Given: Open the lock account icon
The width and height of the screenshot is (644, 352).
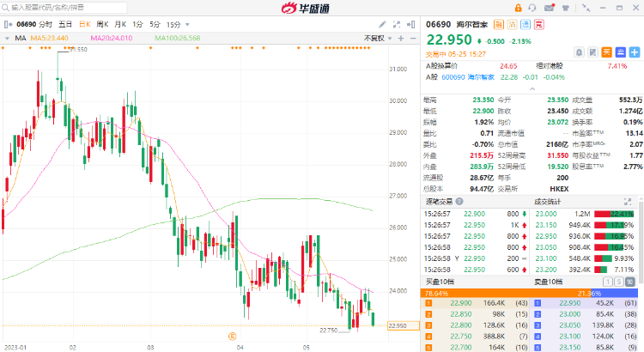Looking at the screenshot, I should (518, 8).
